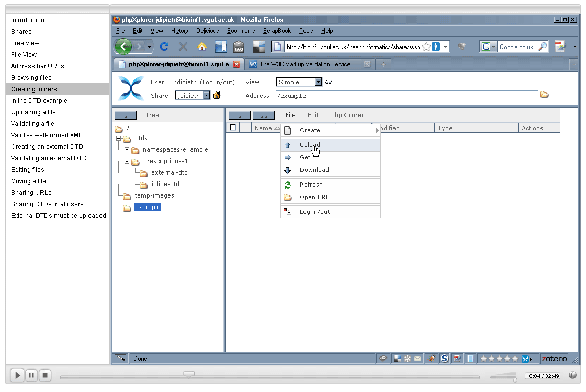Click the eye icon in status bar
The width and height of the screenshot is (586, 392).
[x=382, y=359]
